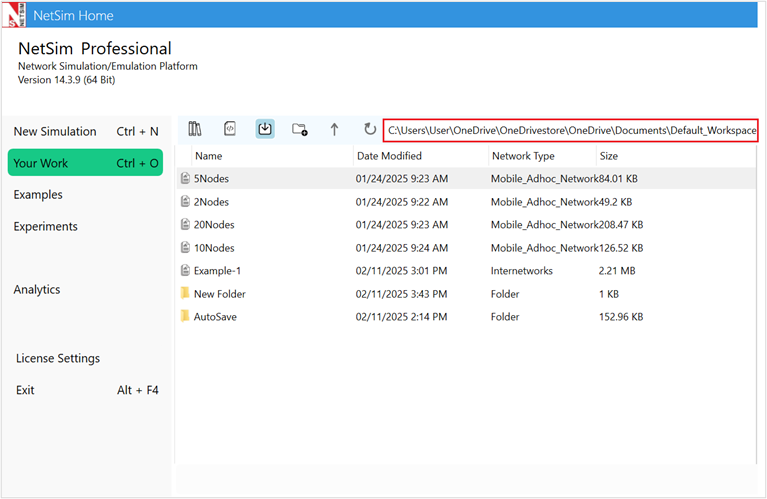The image size is (767, 499).
Task: Click the 10Nodes file icon
Action: point(185,248)
